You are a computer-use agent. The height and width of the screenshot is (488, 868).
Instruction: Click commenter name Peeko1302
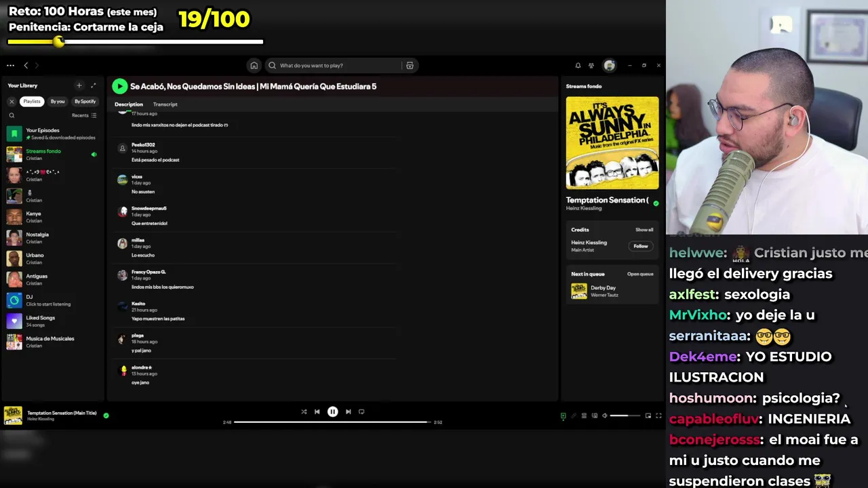pos(143,145)
